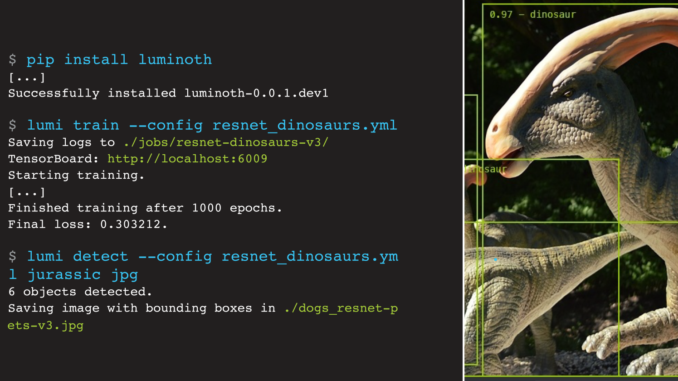Image resolution: width=678 pixels, height=381 pixels.
Task: Open the http://localhost:6009 TensorBoard link
Action: (x=187, y=159)
